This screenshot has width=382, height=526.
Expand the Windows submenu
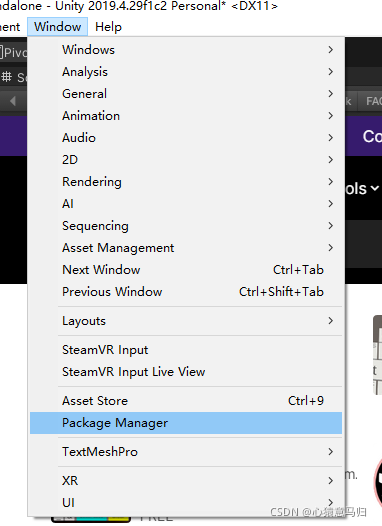point(186,50)
